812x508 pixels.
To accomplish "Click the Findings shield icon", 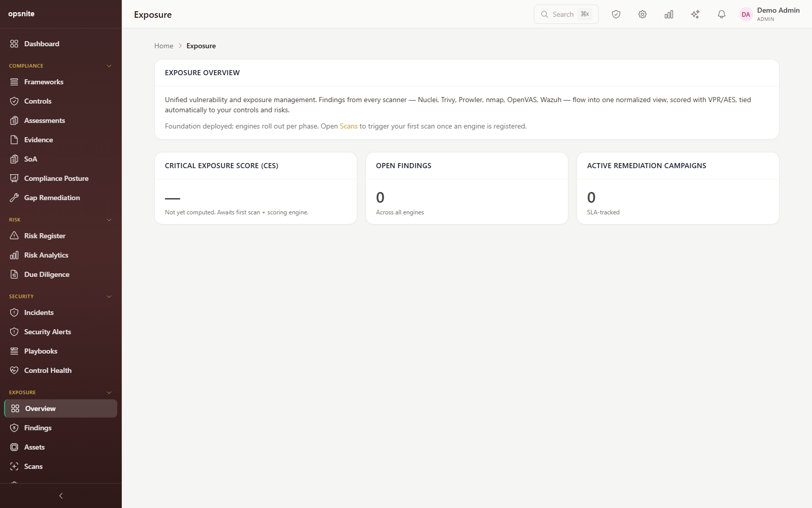I will [14, 428].
